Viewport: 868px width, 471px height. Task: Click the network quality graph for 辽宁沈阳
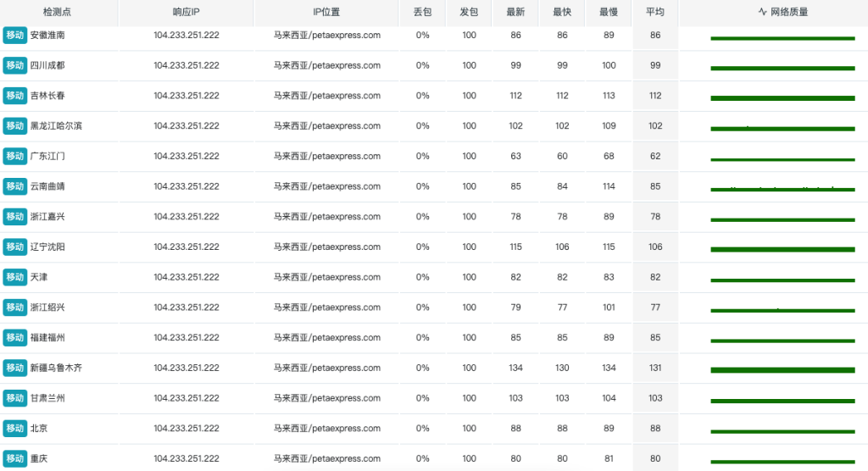[782, 249]
